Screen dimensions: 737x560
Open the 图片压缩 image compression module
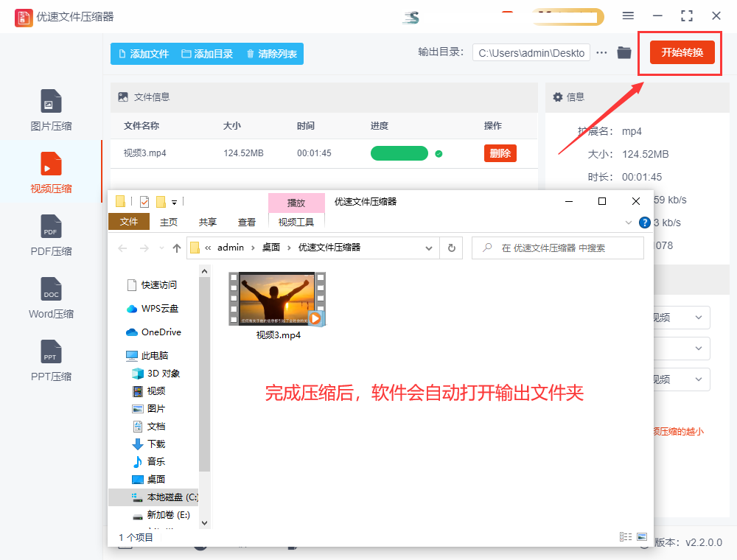[51, 111]
